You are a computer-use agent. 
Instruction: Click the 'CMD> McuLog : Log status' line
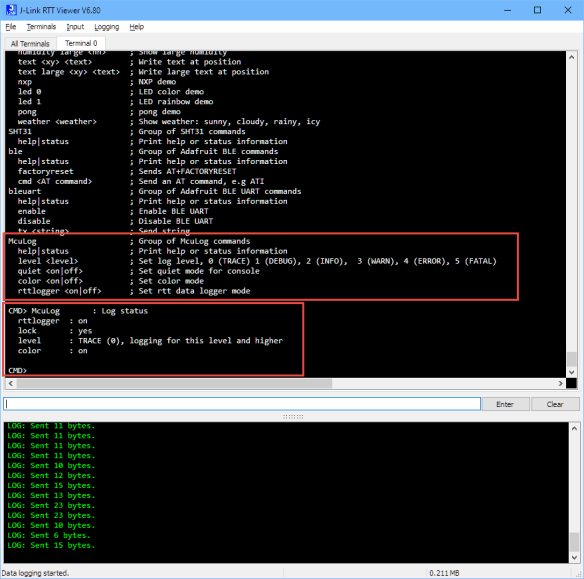click(78, 311)
